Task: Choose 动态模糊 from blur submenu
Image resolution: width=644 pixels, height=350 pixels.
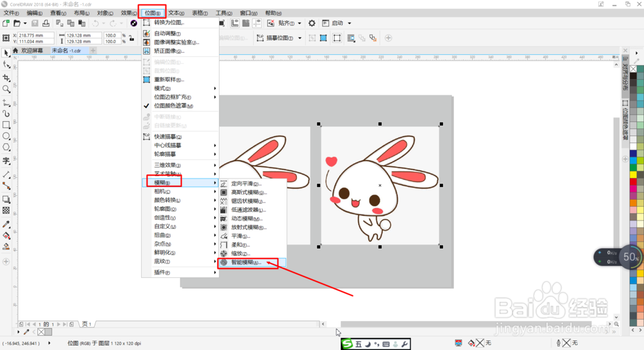Action: click(252, 219)
